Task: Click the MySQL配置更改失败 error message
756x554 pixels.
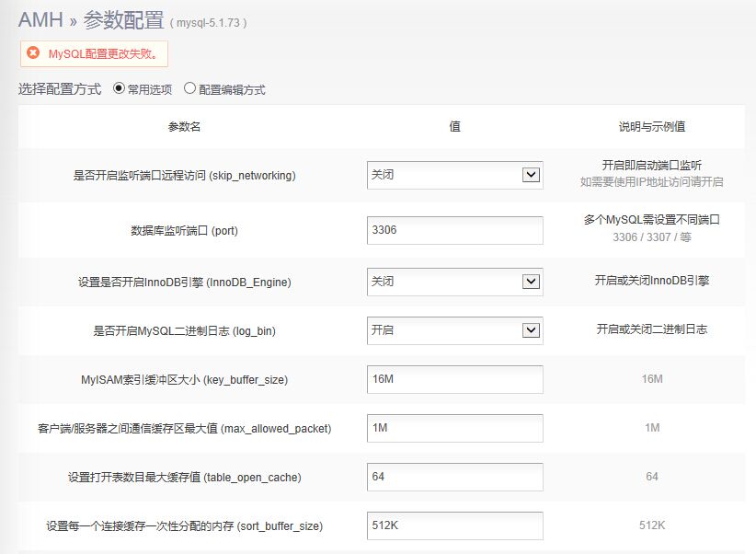Action: pos(103,54)
